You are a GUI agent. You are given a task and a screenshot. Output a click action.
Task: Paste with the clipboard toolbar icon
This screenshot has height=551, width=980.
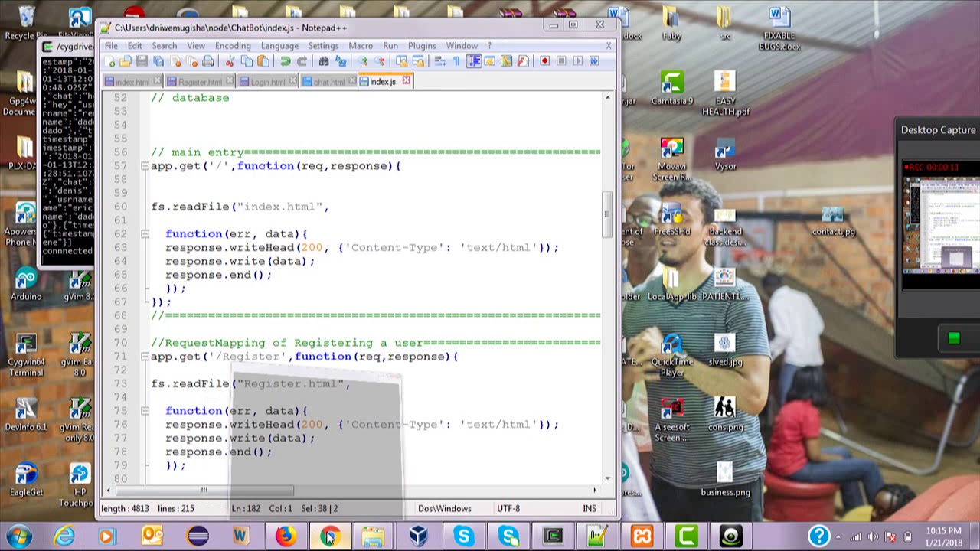263,61
